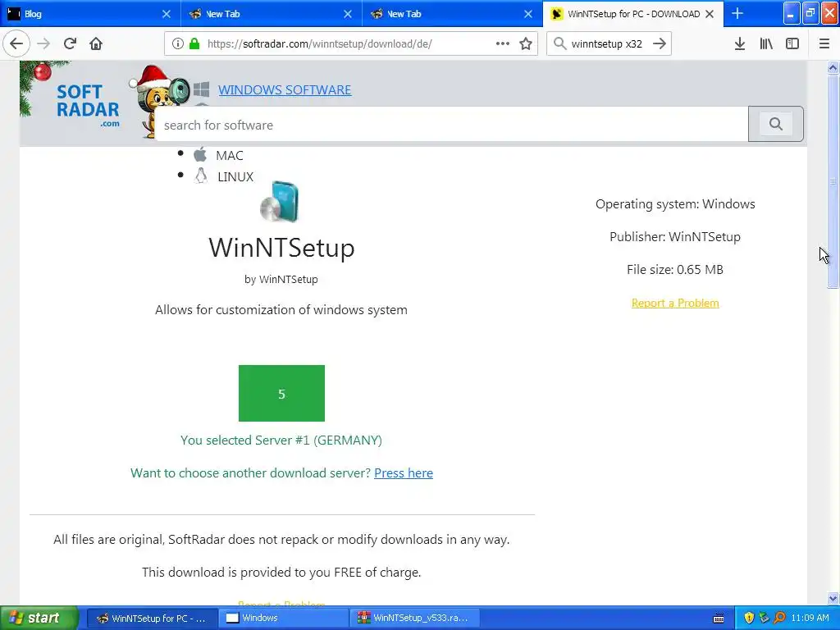Click the WinNTSetup software box icon
The image size is (840, 630).
281,202
